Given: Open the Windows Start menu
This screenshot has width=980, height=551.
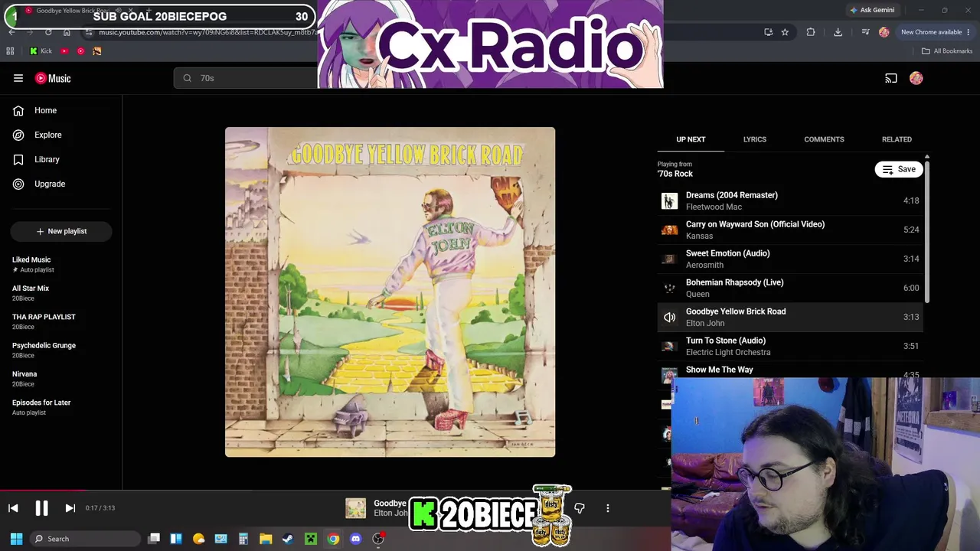Looking at the screenshot, I should 16,539.
